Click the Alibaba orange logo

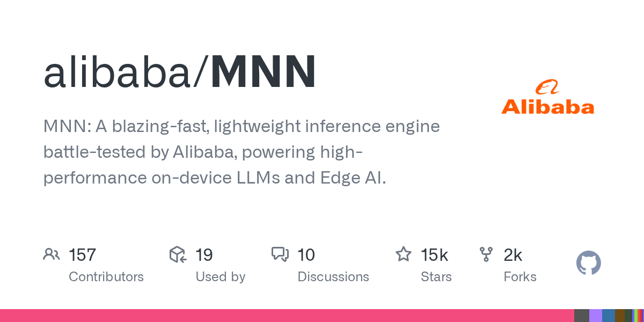548,97
